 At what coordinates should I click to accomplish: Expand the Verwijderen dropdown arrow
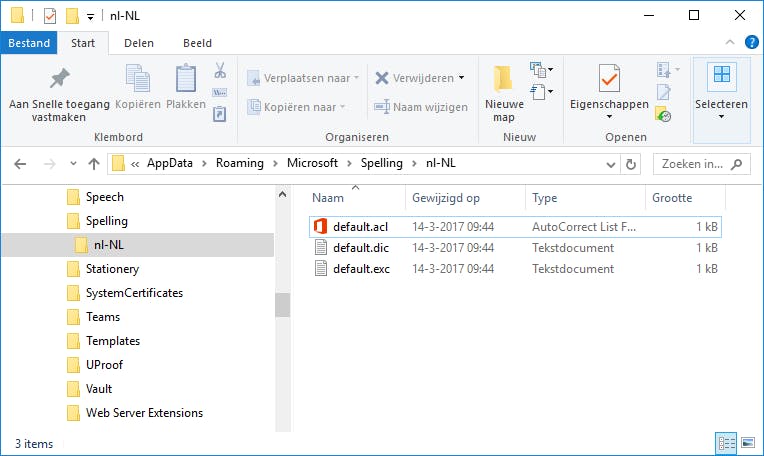[462, 78]
